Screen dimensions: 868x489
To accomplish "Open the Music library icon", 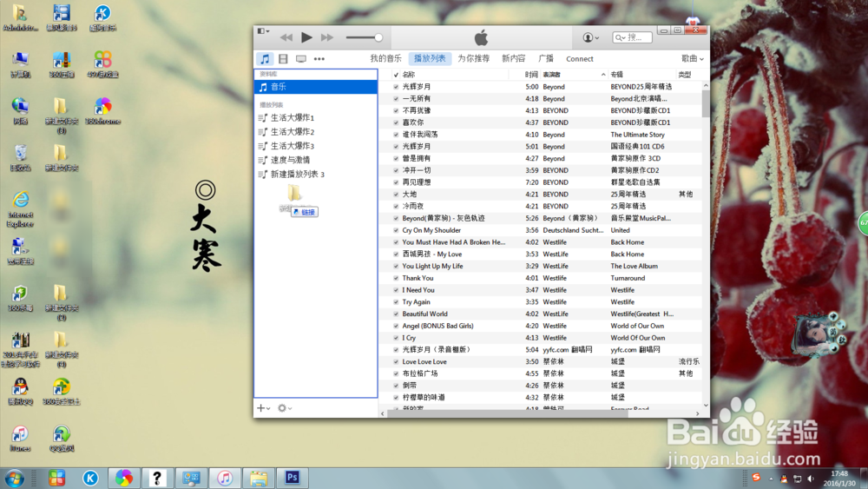I will (x=265, y=59).
